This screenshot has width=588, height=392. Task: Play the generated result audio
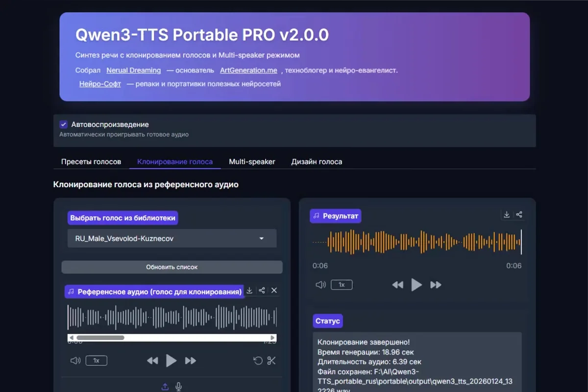click(416, 285)
